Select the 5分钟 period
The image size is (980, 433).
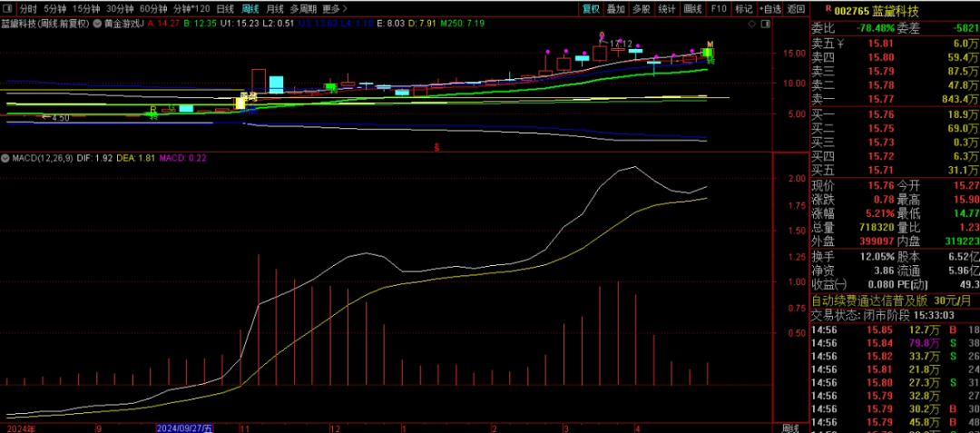point(55,9)
